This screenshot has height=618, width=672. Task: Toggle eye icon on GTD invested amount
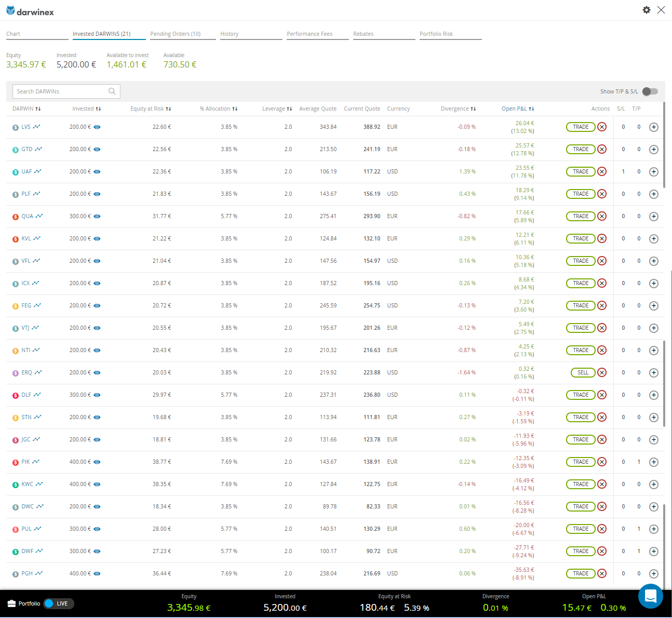coord(97,150)
